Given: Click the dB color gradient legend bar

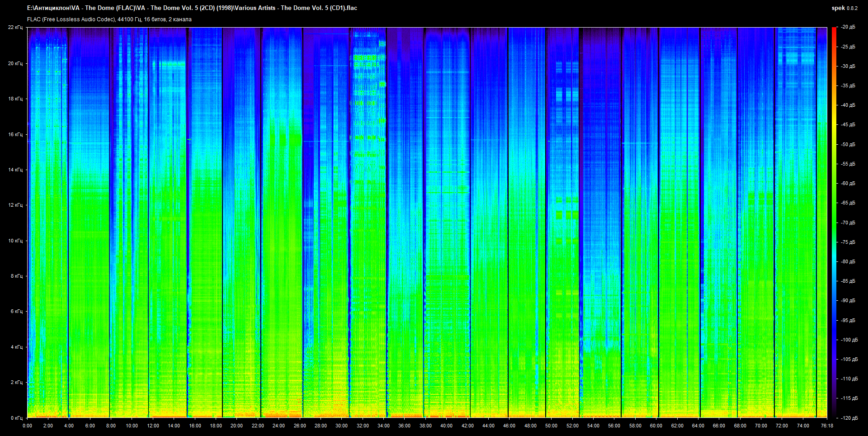Looking at the screenshot, I should [834, 223].
